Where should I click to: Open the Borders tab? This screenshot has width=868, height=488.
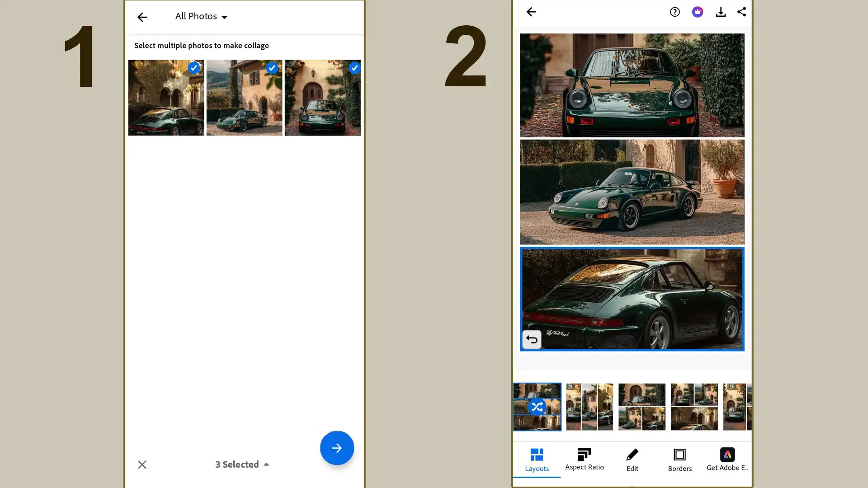click(x=680, y=460)
